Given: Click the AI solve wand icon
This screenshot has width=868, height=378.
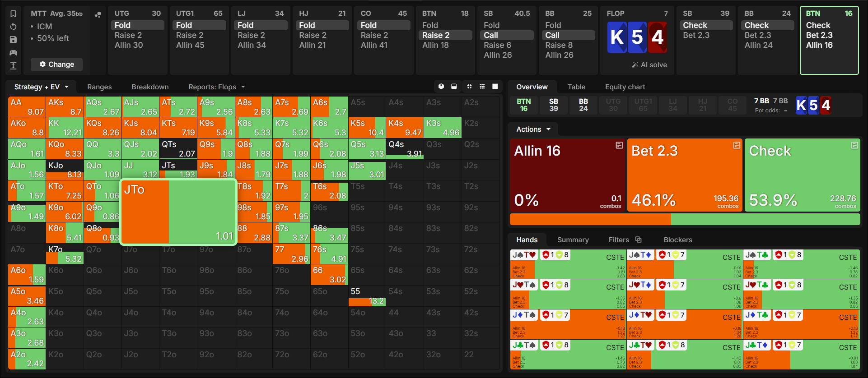Looking at the screenshot, I should (x=635, y=65).
